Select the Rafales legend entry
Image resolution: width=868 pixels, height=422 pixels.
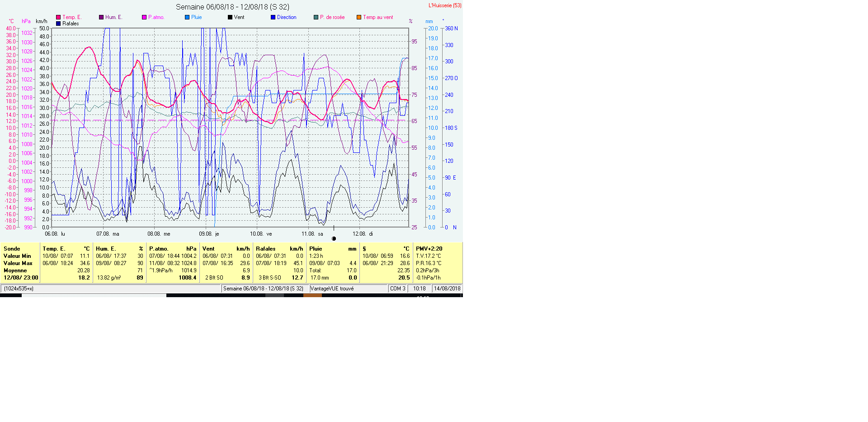coord(67,24)
